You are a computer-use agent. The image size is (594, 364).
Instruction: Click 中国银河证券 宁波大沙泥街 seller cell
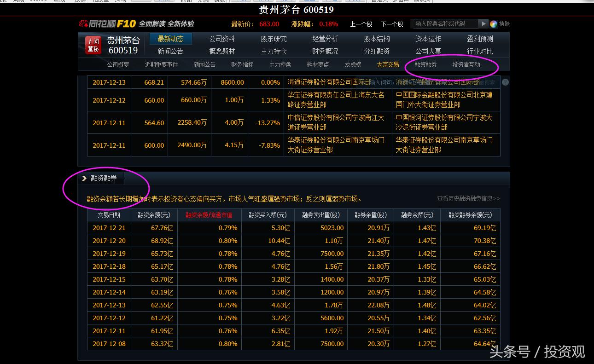pos(446,122)
